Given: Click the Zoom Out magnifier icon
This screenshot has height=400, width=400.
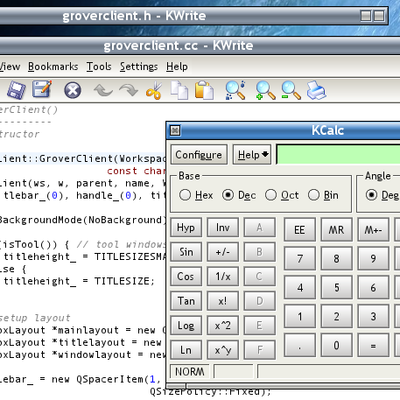Looking at the screenshot, I should pyautogui.click(x=291, y=90).
